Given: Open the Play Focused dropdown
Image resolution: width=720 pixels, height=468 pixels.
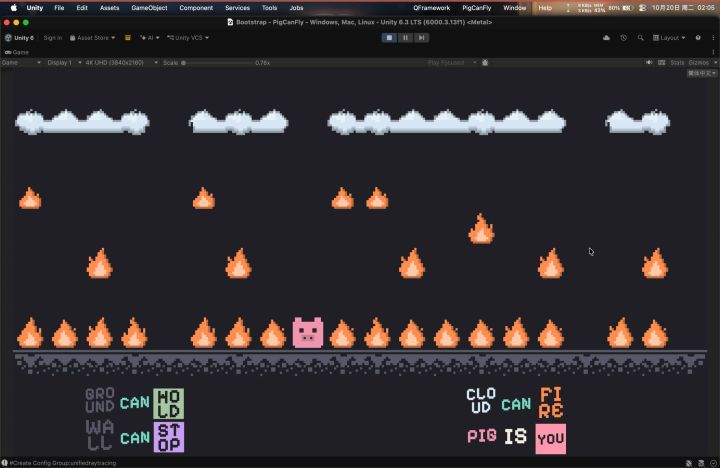Looking at the screenshot, I should 452,62.
